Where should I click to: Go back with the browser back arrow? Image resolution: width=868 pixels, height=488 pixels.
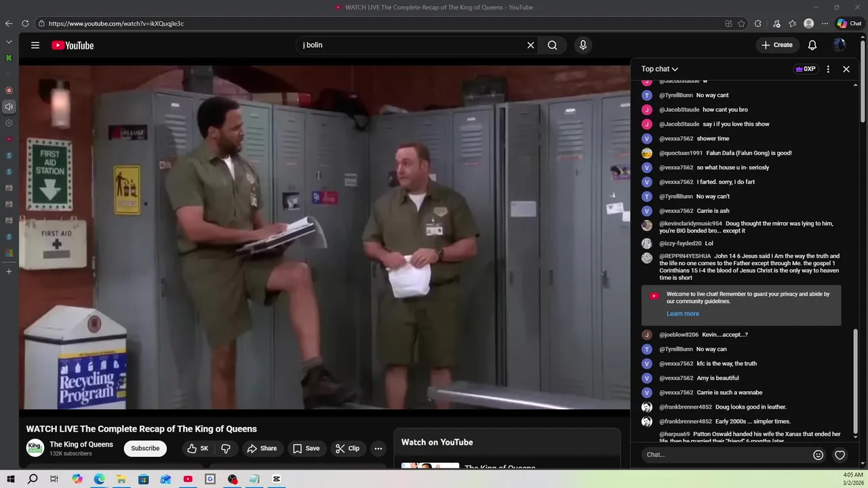(x=9, y=24)
